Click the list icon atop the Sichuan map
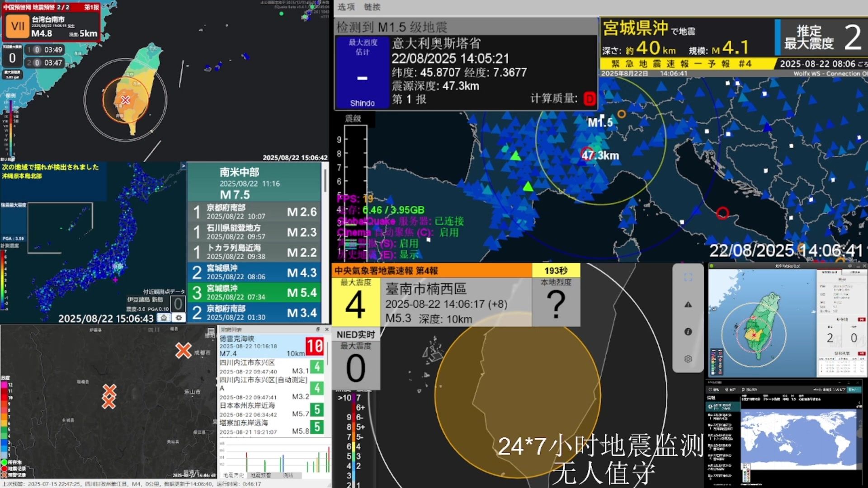 tap(211, 332)
